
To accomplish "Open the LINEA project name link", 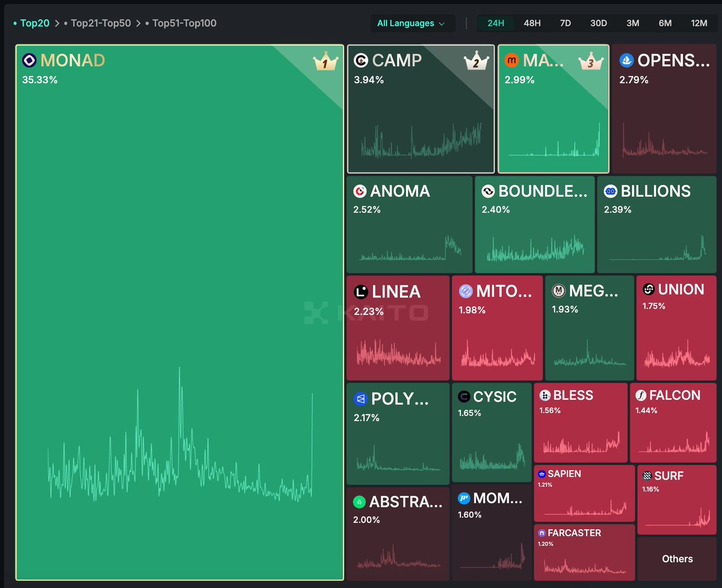I will 396,292.
